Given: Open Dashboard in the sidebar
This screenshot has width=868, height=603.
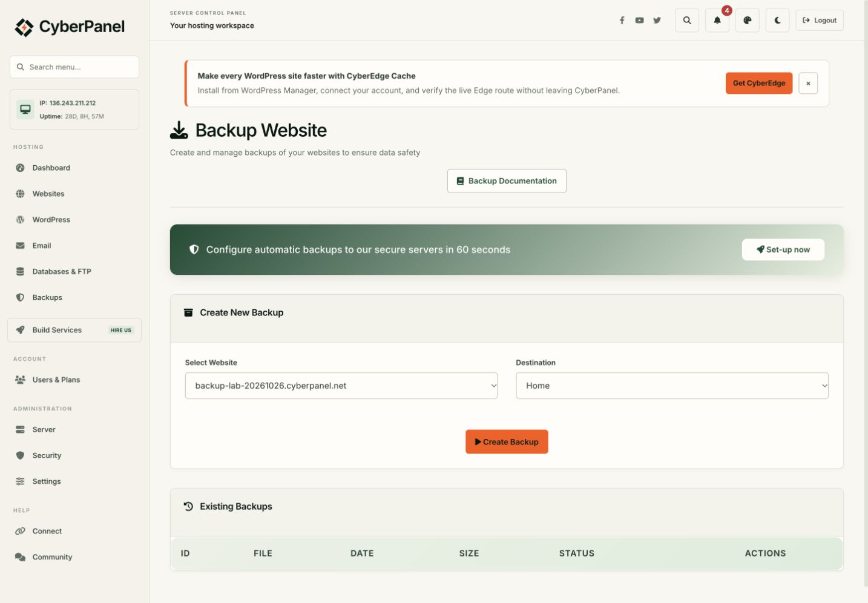Looking at the screenshot, I should [x=74, y=168].
